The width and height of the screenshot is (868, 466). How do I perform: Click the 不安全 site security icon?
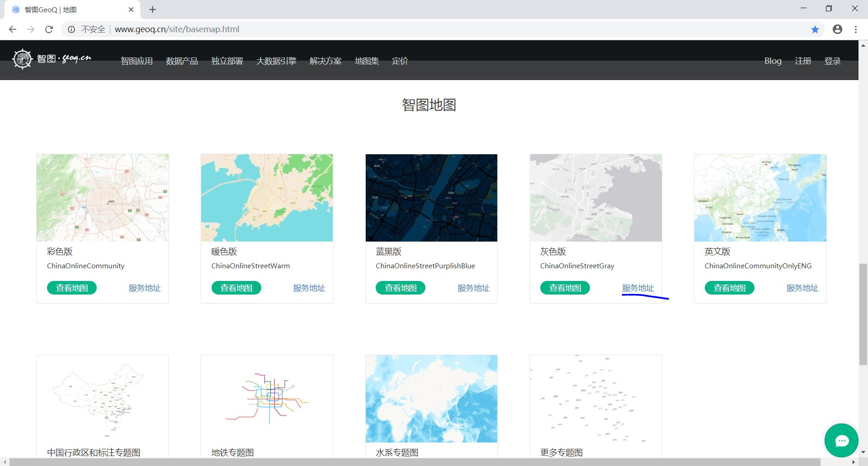click(x=71, y=29)
